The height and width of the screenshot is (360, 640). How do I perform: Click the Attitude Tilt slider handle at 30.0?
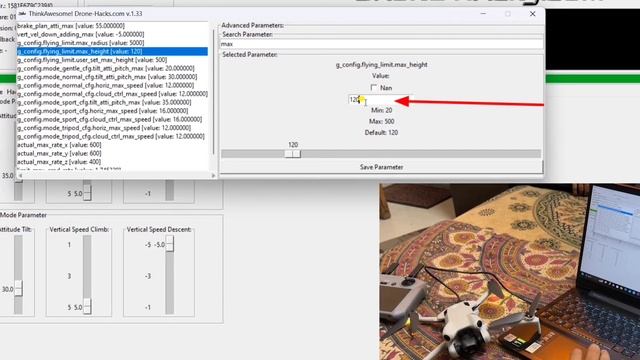pyautogui.click(x=18, y=288)
